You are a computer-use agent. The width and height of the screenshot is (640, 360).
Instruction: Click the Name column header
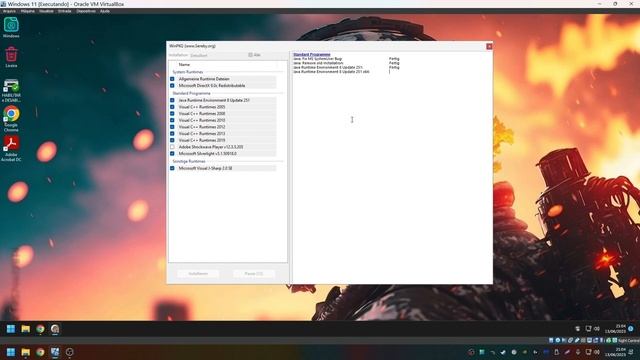[184, 64]
